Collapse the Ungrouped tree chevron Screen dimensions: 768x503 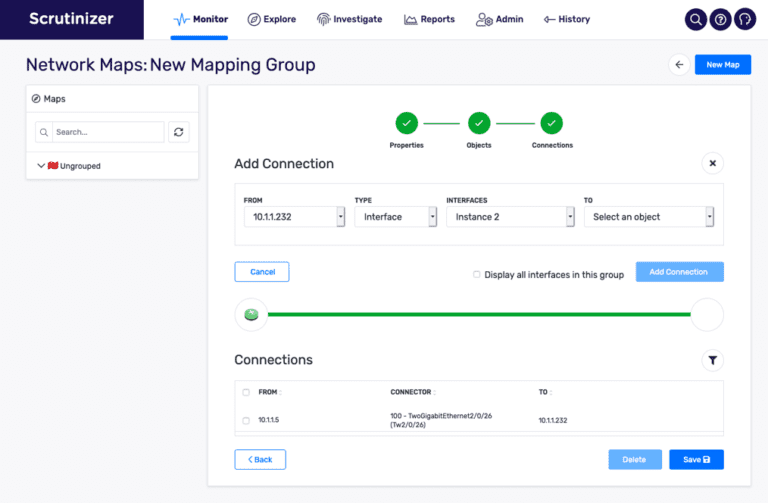coord(41,166)
